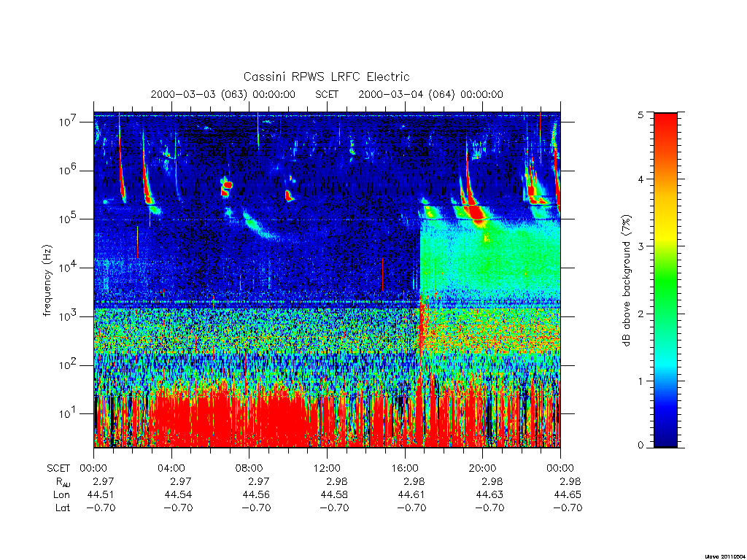Screen dimensions: 747x560
Task: Click the colorbar tick label 2
Action: pyautogui.click(x=640, y=314)
